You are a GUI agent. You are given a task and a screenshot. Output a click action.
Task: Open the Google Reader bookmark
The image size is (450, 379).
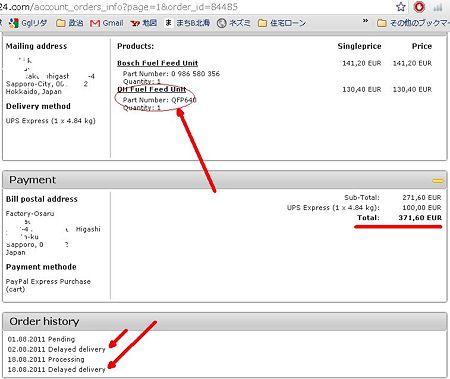[28, 23]
